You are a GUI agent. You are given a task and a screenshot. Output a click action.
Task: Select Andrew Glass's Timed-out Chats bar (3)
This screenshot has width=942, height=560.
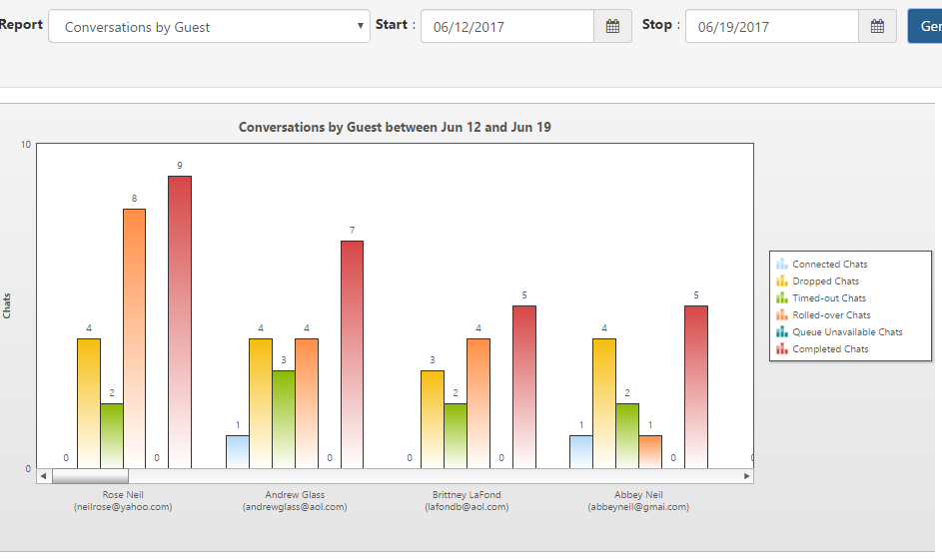point(284,419)
